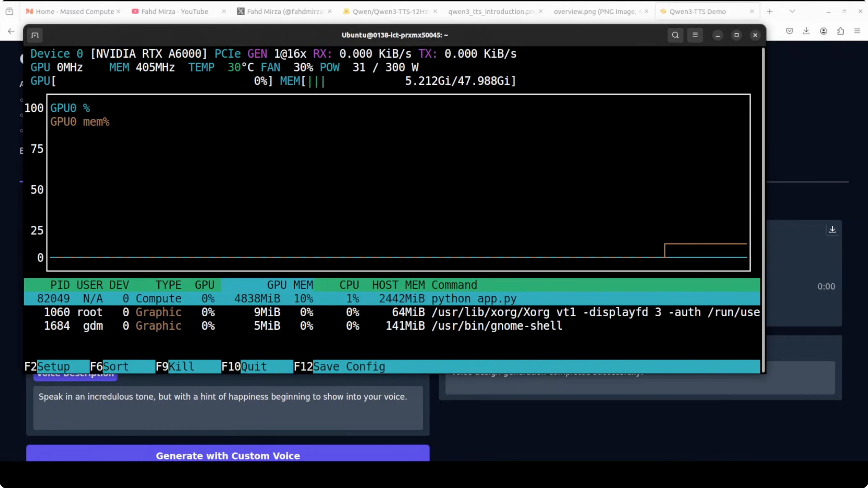Open the Firefox application menu
Viewport: 868px width, 488px height.
(x=857, y=31)
